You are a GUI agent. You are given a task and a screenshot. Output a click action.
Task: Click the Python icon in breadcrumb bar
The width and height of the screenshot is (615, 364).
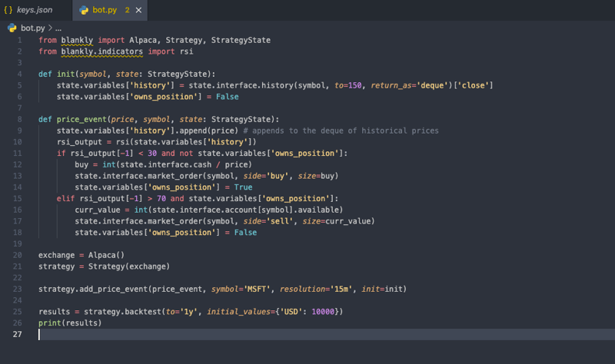pyautogui.click(x=12, y=28)
